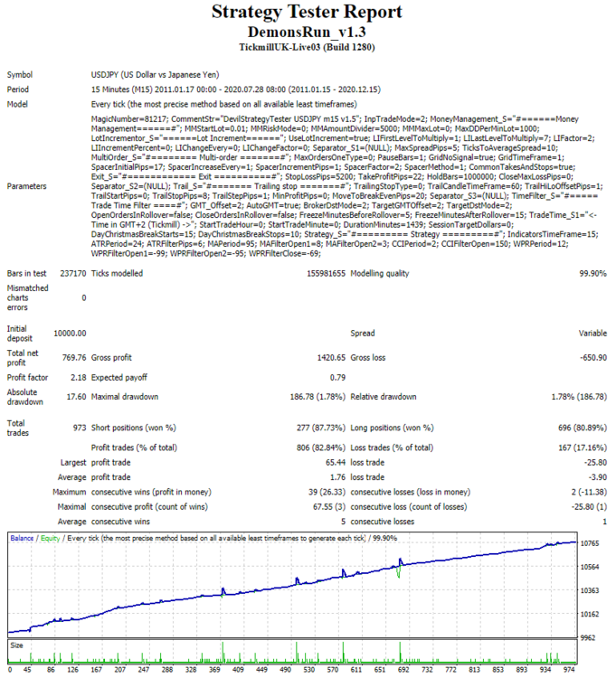The height and width of the screenshot is (678, 616).
Task: Click the 'Modelling quality' label
Action: coord(379,273)
